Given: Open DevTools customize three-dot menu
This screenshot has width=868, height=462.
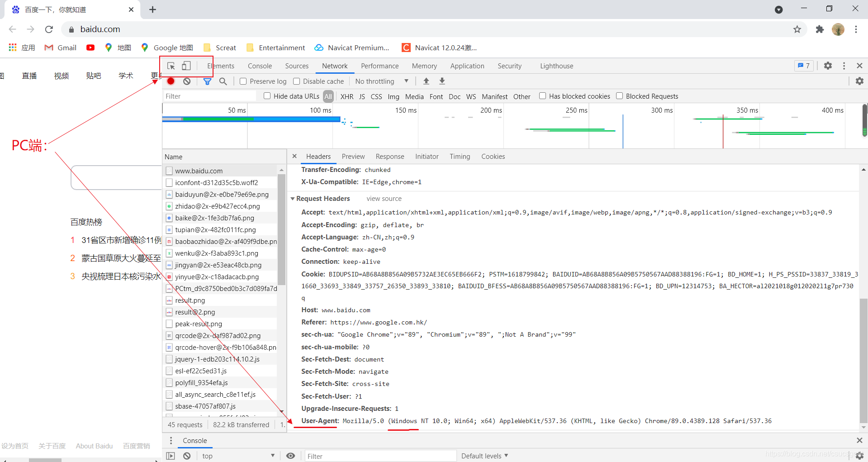Looking at the screenshot, I should 844,66.
